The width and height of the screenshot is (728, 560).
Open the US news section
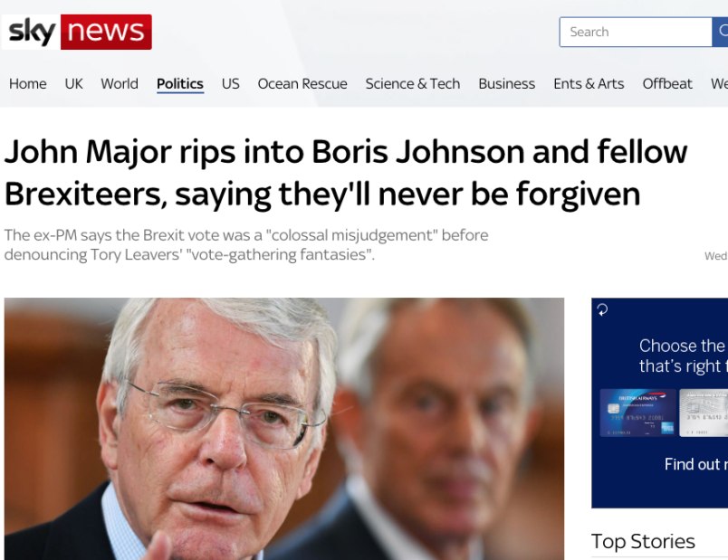(x=230, y=83)
